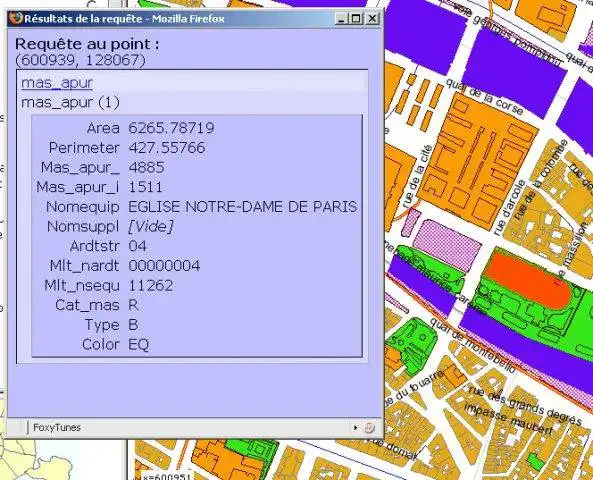Screen dimensions: 593x480
Task: Click the Requête au point heading
Action: tap(87, 44)
